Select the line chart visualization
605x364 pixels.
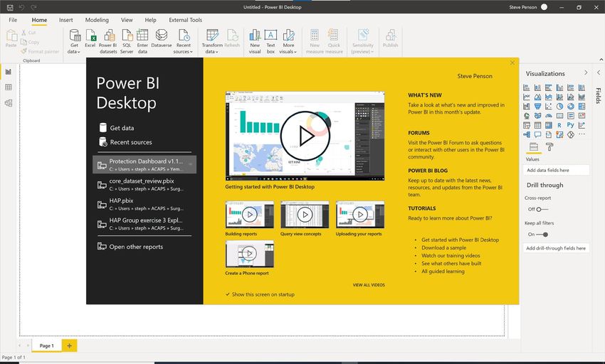(526, 97)
